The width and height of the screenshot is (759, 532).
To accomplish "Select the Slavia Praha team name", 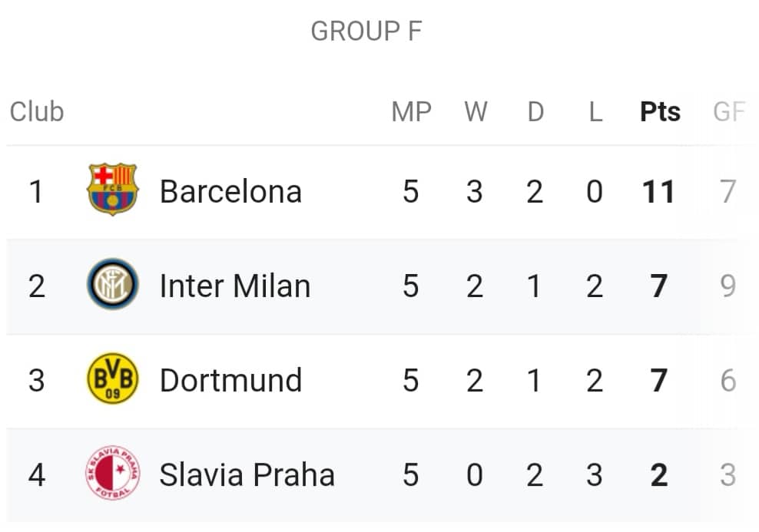I will (x=247, y=474).
